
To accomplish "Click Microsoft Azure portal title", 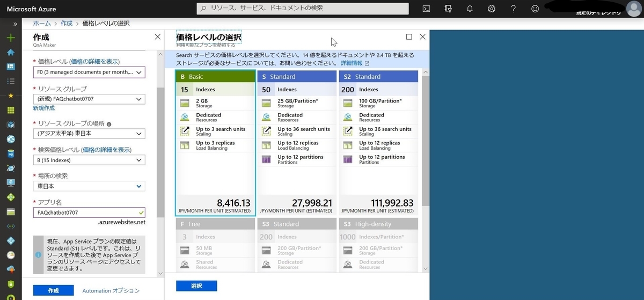I will (31, 9).
